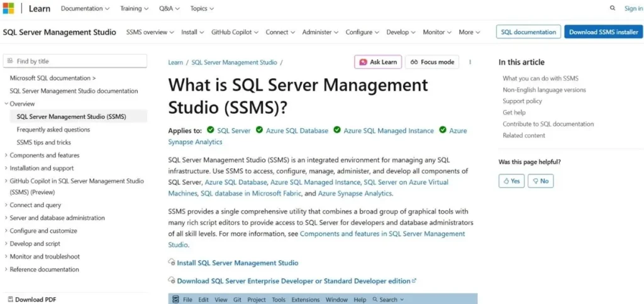Click Install SQL Server Management Studio link

point(237,263)
